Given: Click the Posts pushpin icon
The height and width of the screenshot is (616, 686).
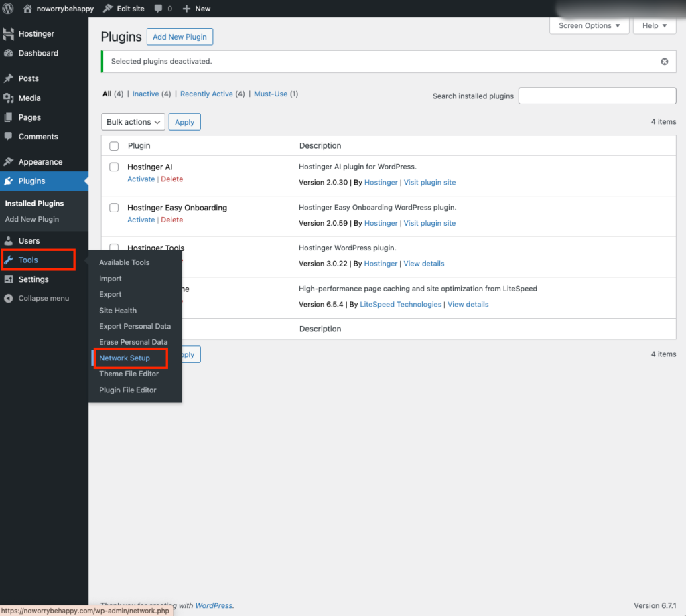Looking at the screenshot, I should pos(8,78).
